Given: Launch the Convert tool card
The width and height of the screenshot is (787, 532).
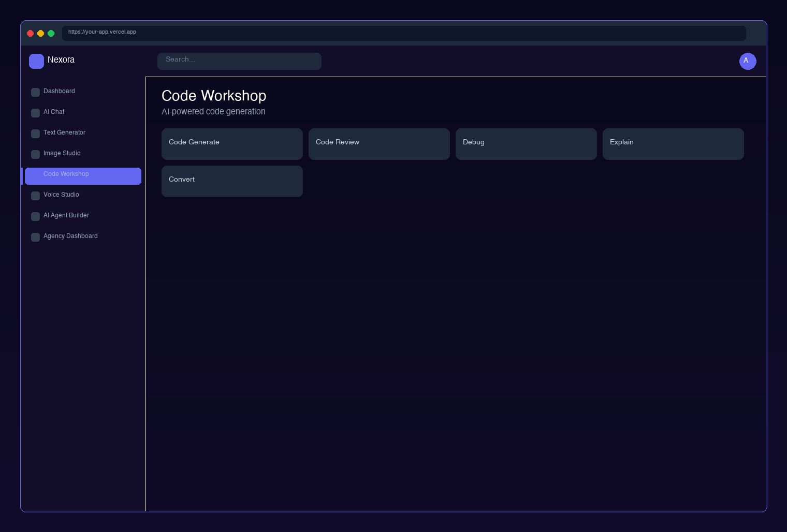Looking at the screenshot, I should point(232,181).
